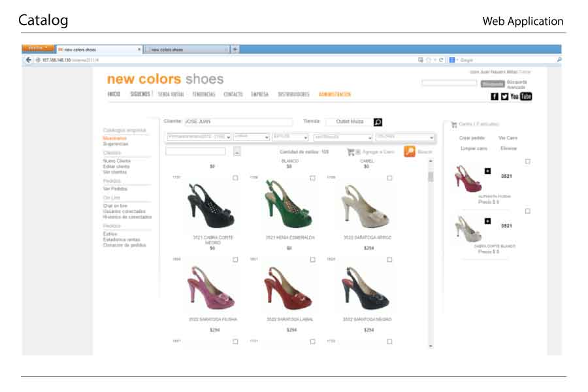This screenshot has height=392, width=588.
Task: Click the Tienda field showing Outlet Moza
Action: click(350, 122)
